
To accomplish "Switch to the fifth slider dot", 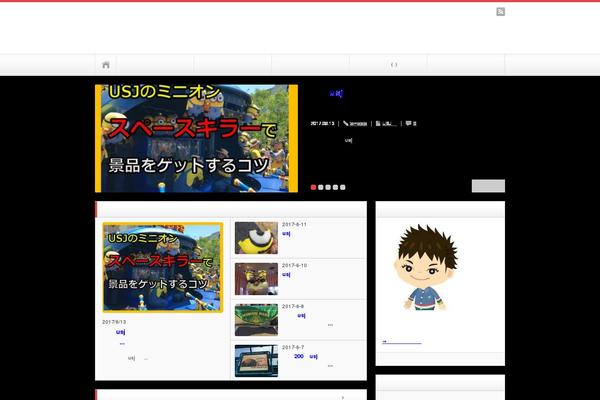I will pos(342,187).
